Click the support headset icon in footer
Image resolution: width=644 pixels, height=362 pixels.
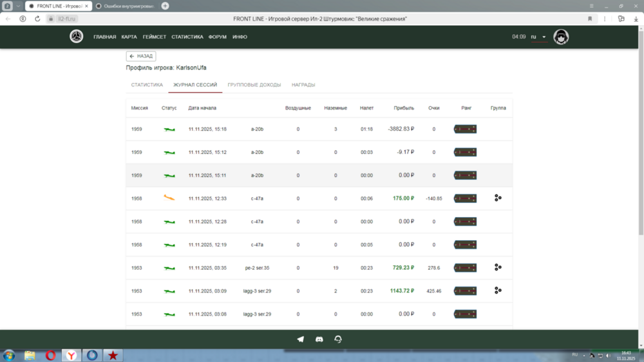[x=338, y=339]
